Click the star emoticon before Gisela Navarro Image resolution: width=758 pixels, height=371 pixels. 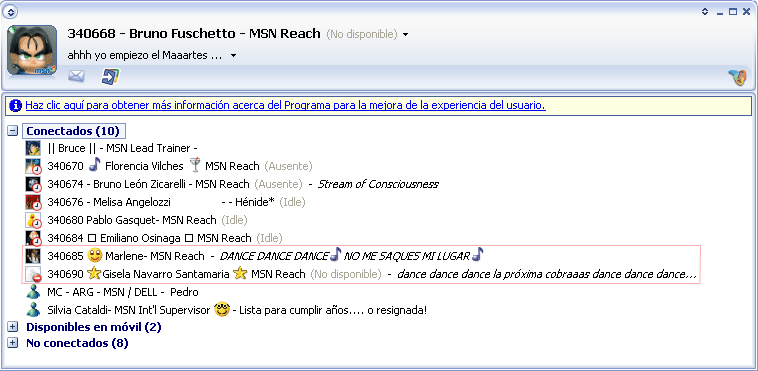94,273
